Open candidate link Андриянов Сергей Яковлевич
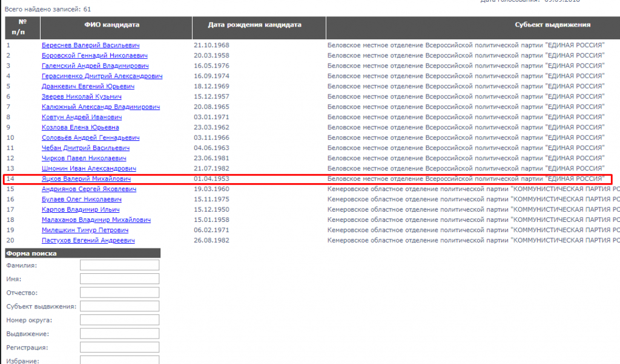Screen dimensions: 620x364 coord(89,189)
